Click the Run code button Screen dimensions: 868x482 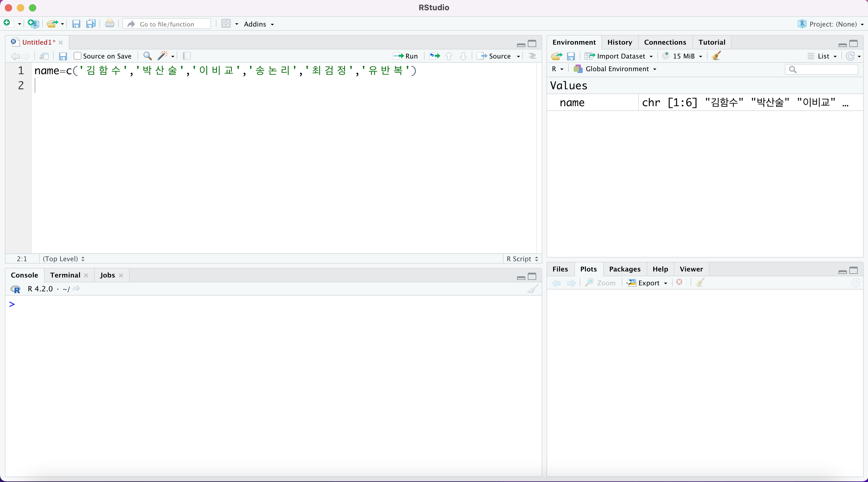[406, 56]
